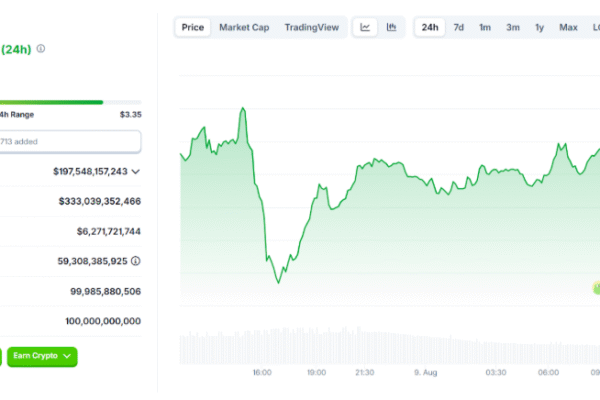Select the 24h time range

430,27
